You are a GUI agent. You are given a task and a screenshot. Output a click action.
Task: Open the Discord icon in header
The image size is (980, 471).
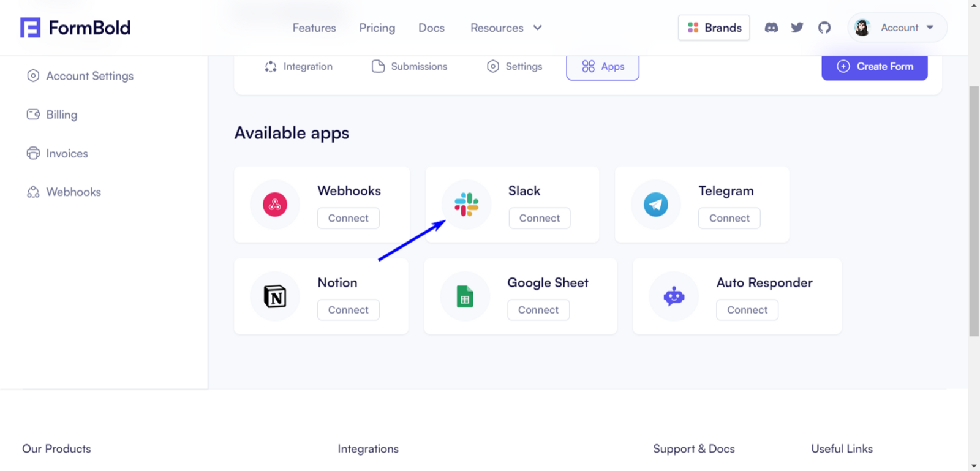(x=771, y=28)
